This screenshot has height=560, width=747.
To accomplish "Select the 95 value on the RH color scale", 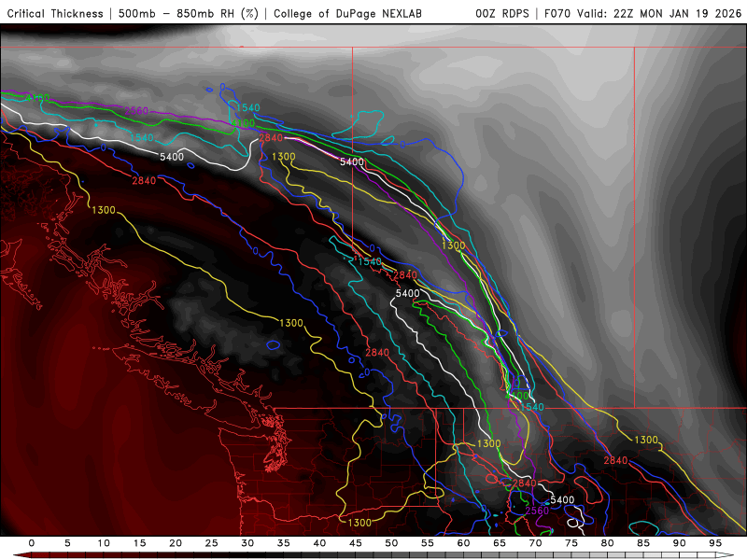I will 715,543.
